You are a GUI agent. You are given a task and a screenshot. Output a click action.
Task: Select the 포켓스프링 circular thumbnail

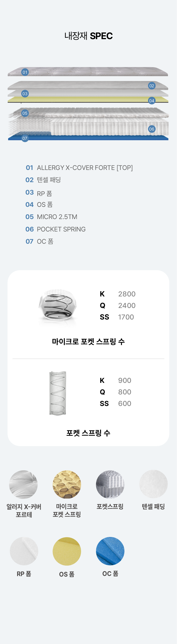point(110,484)
